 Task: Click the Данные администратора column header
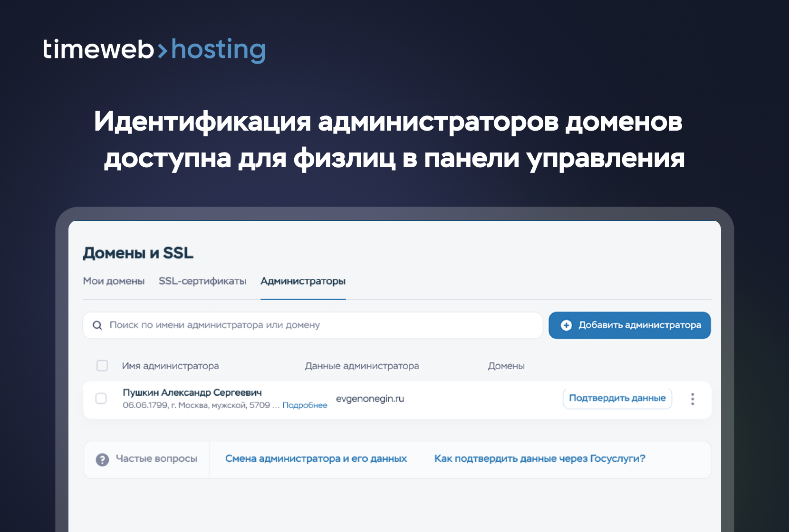(362, 366)
